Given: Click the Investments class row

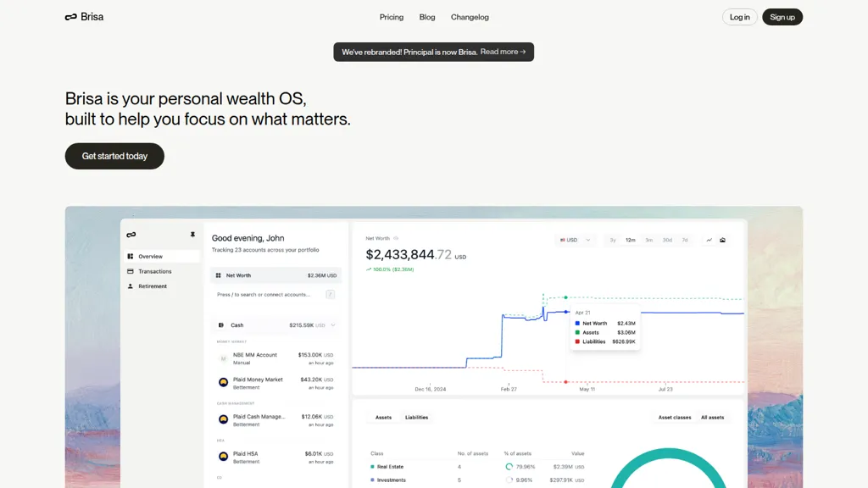Looking at the screenshot, I should [477, 480].
